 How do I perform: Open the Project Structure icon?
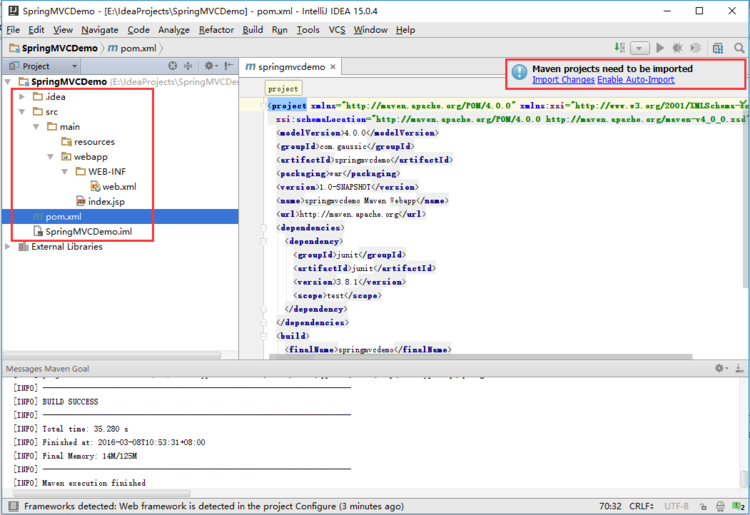point(717,48)
